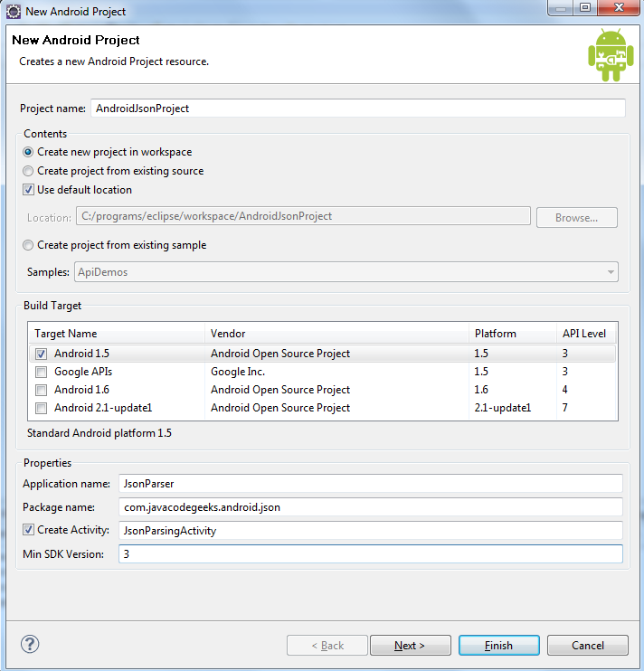Viewport: 644px width, 671px height.
Task: Click the Finish button
Action: coord(499,646)
